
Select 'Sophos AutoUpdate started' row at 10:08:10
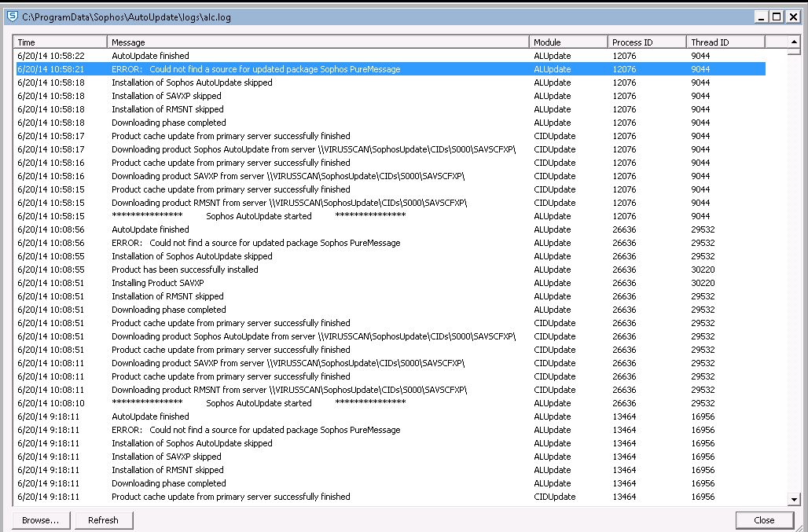(x=391, y=403)
